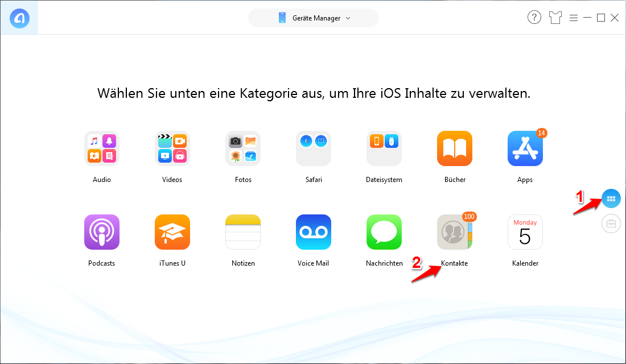This screenshot has width=626, height=364.
Task: Click the 14 badge on Apps
Action: pyautogui.click(x=541, y=133)
